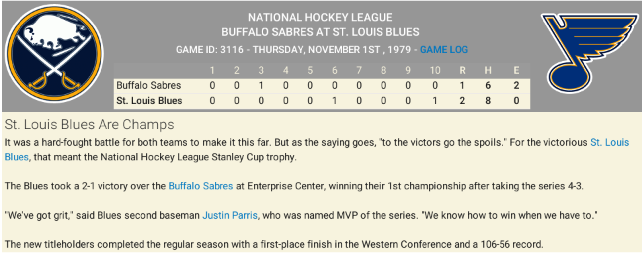Click Blues' score in column 10
Screen dimensions: 644x253
click(435, 101)
